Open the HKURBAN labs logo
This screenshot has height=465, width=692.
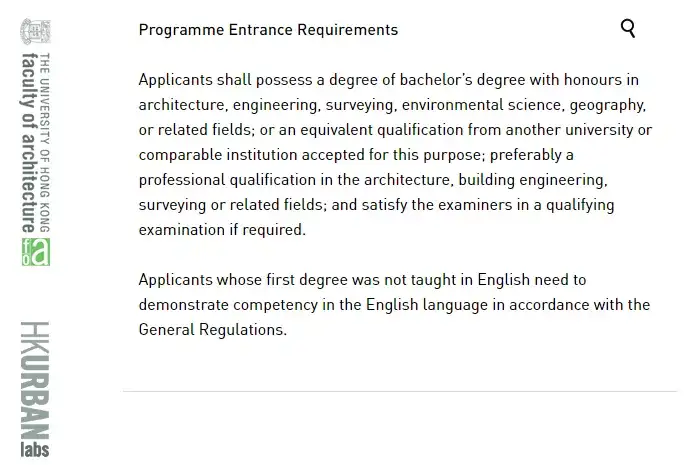pyautogui.click(x=35, y=389)
